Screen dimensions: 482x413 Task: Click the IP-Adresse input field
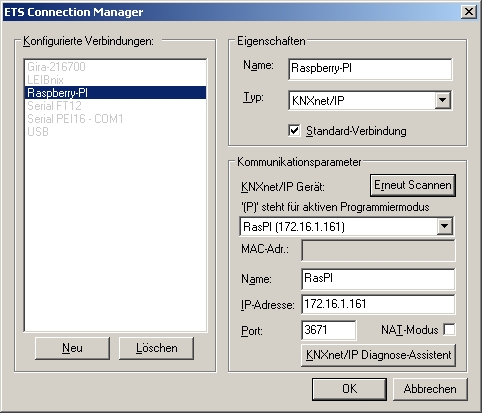pyautogui.click(x=378, y=304)
